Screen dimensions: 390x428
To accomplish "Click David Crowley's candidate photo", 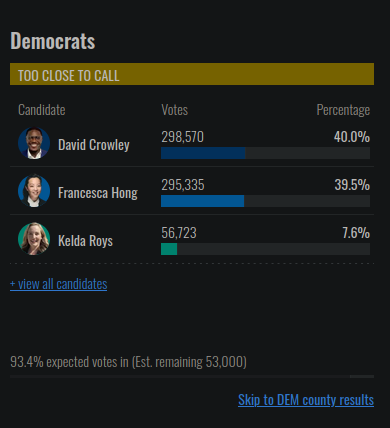I will click(x=34, y=143).
